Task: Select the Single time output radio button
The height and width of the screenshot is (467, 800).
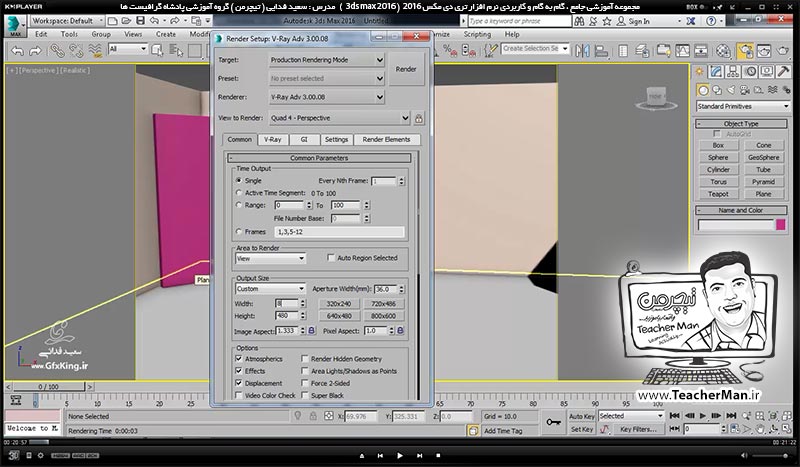Action: (239, 181)
